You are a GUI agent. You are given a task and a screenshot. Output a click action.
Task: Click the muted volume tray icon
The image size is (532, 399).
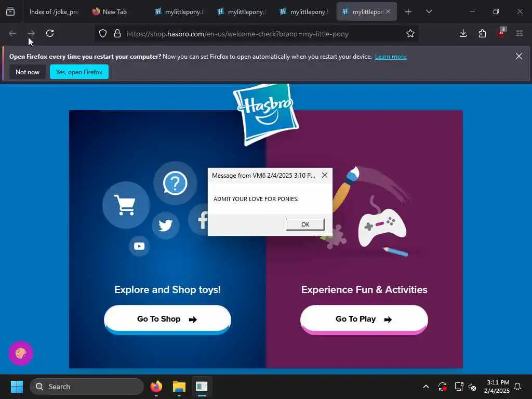pos(472,387)
